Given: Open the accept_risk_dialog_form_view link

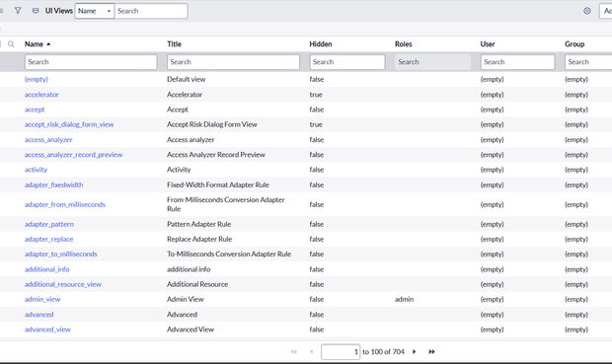Looking at the screenshot, I should (x=69, y=124).
